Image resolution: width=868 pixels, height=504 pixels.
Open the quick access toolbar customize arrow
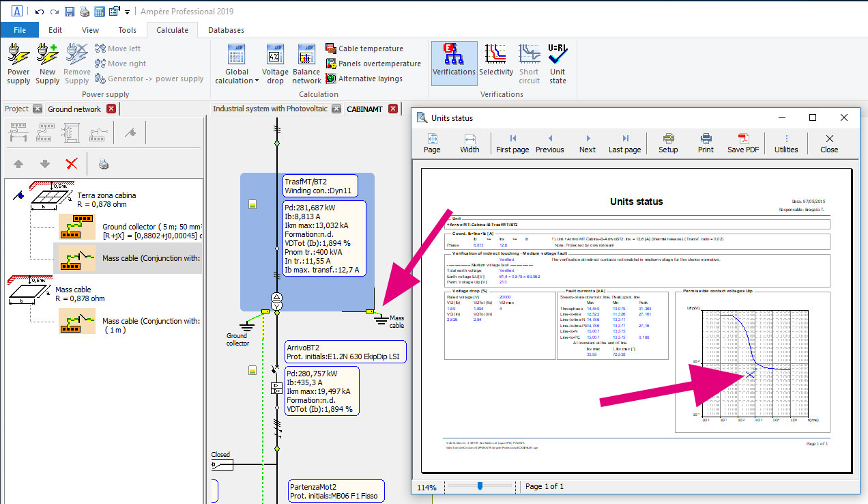pyautogui.click(x=127, y=12)
